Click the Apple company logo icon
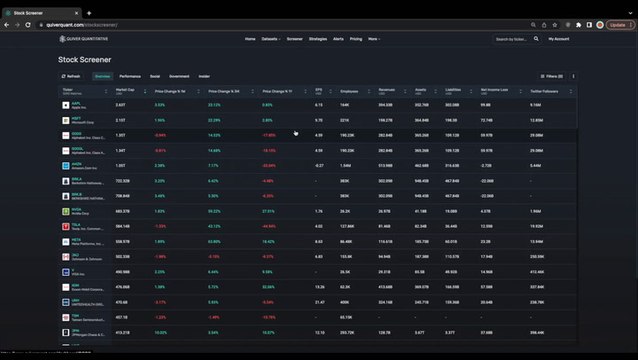This screenshot has height=360, width=638. point(66,105)
